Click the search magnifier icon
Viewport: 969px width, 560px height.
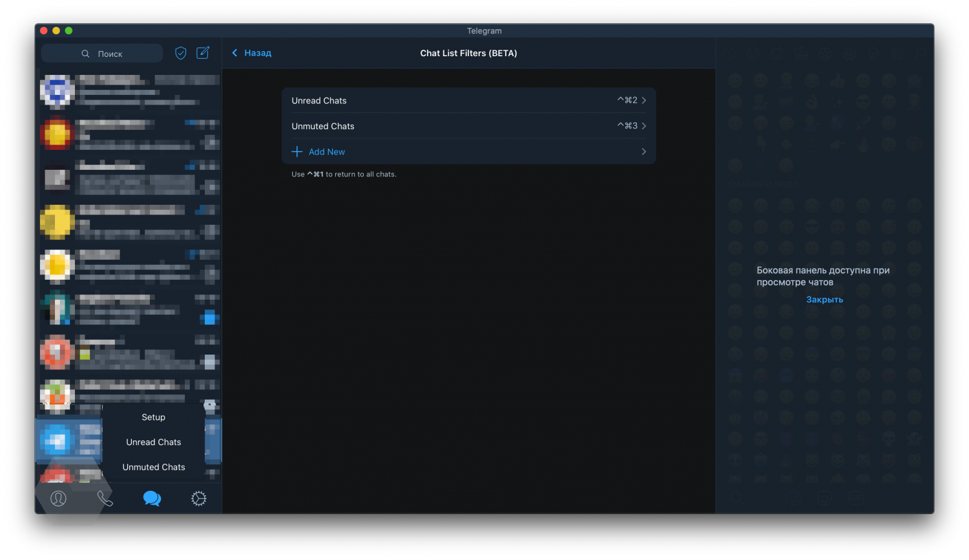(x=85, y=54)
